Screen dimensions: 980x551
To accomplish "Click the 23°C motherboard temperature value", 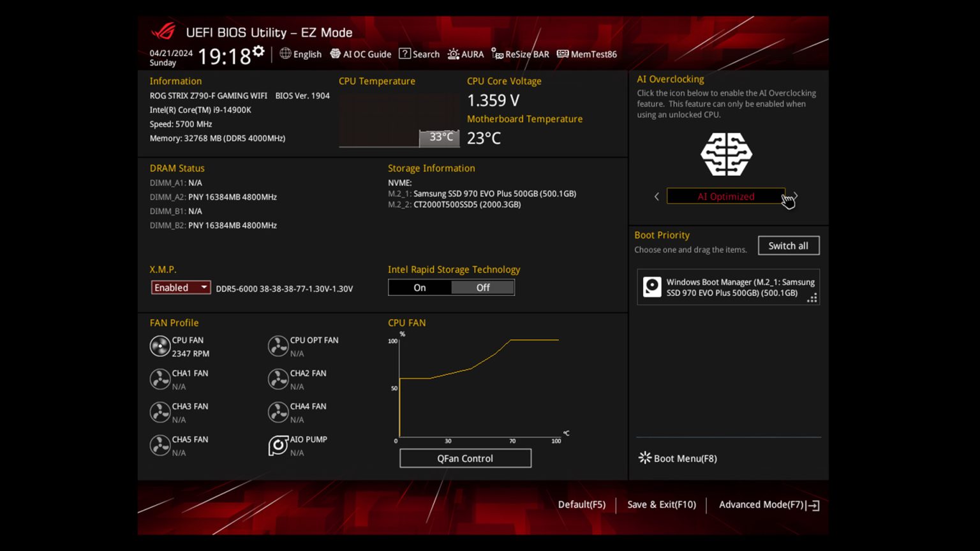I will (484, 138).
